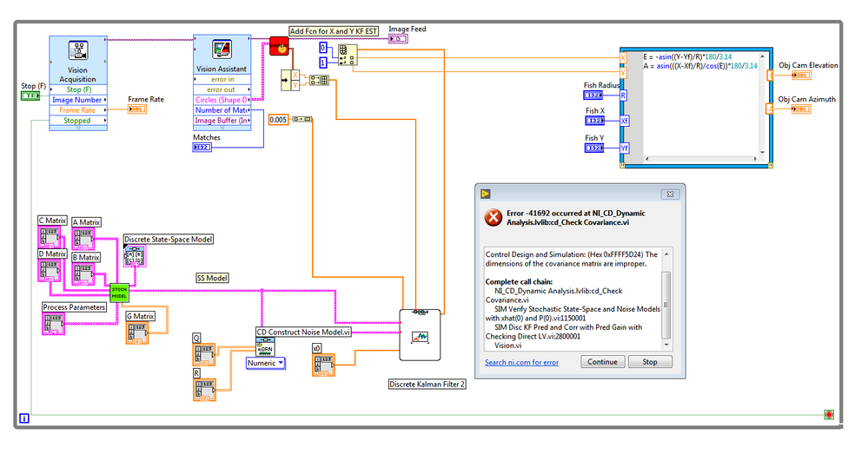Click the A Matrix array control
Viewport: 868px width, 454px height.
[x=83, y=240]
